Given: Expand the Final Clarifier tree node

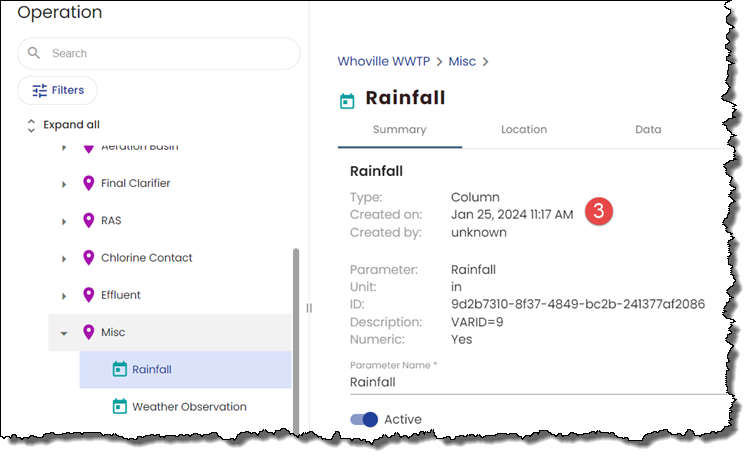Looking at the screenshot, I should (x=64, y=184).
